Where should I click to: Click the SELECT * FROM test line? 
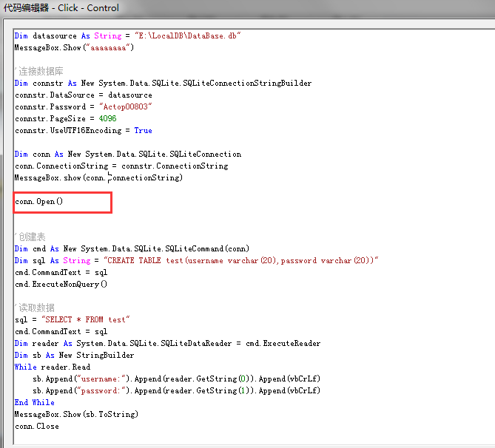tap(73, 319)
